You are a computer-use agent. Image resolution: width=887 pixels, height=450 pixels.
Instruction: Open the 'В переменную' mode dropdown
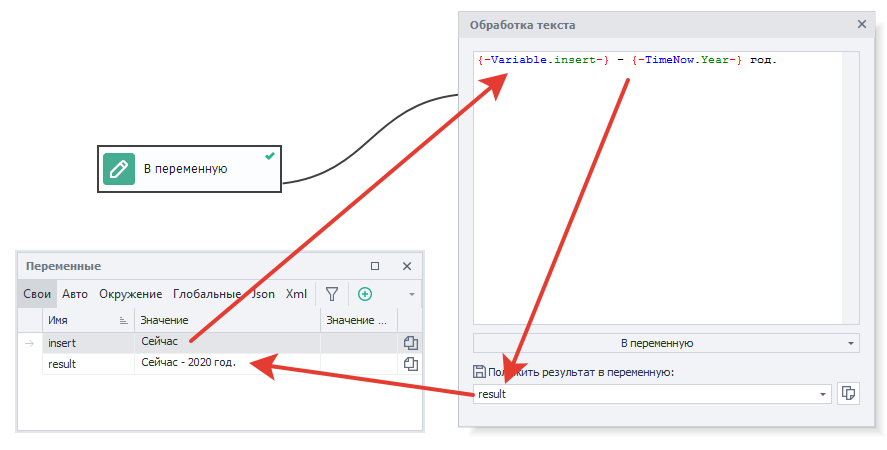[665, 343]
